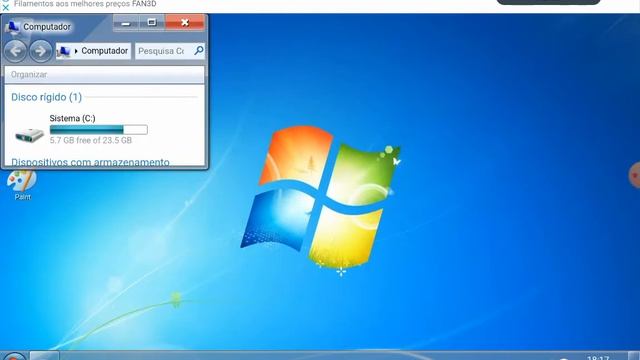Image resolution: width=640 pixels, height=360 pixels.
Task: Maximize the Computador window
Action: coord(152,23)
